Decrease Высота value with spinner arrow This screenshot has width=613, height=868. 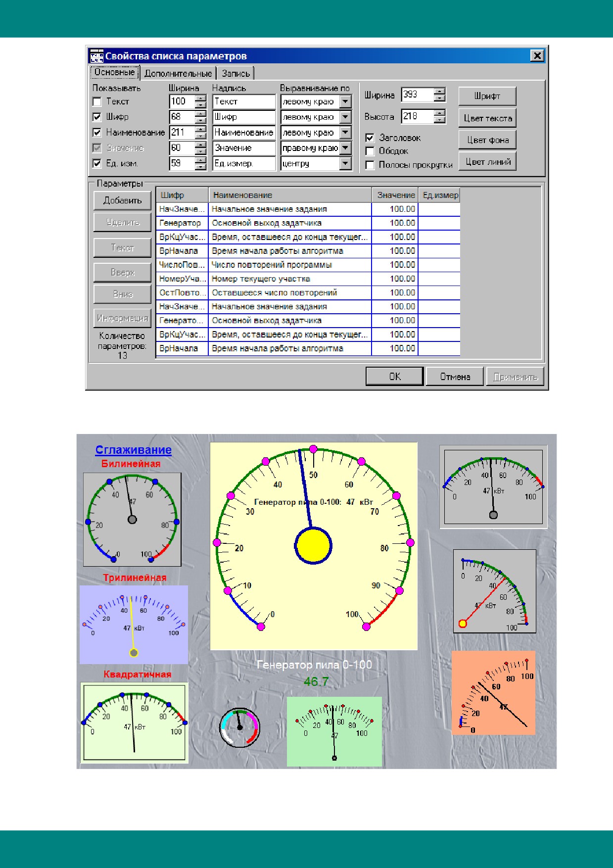click(x=440, y=120)
